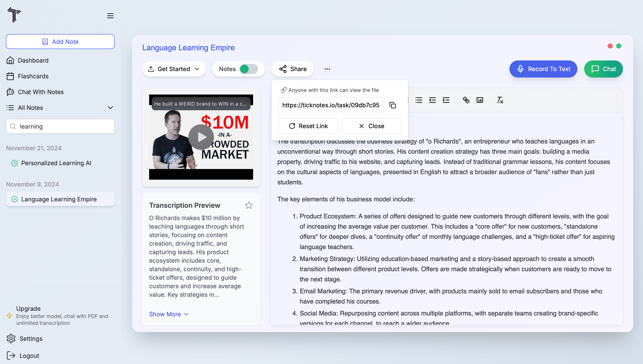
Task: Insert an image via the image icon
Action: pyautogui.click(x=480, y=100)
